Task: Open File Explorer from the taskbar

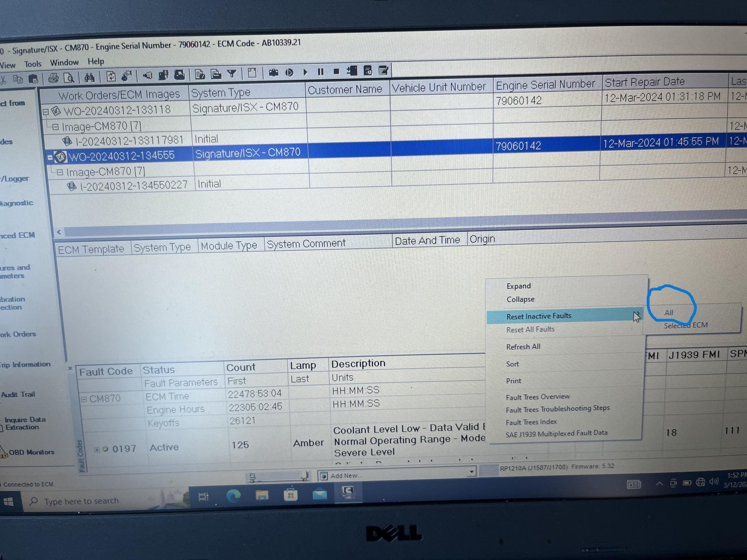Action: tap(262, 495)
